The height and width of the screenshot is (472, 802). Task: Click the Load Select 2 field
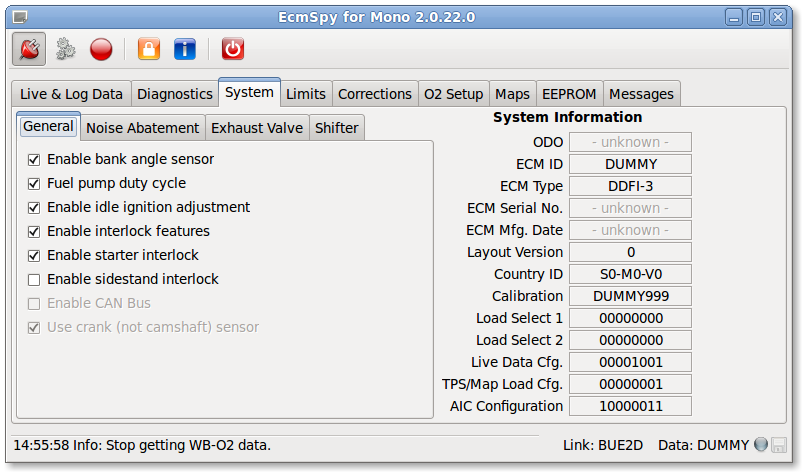click(x=630, y=340)
